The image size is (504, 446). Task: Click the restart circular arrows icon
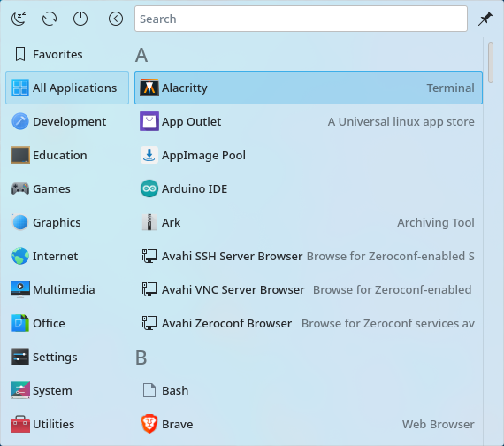pos(50,19)
